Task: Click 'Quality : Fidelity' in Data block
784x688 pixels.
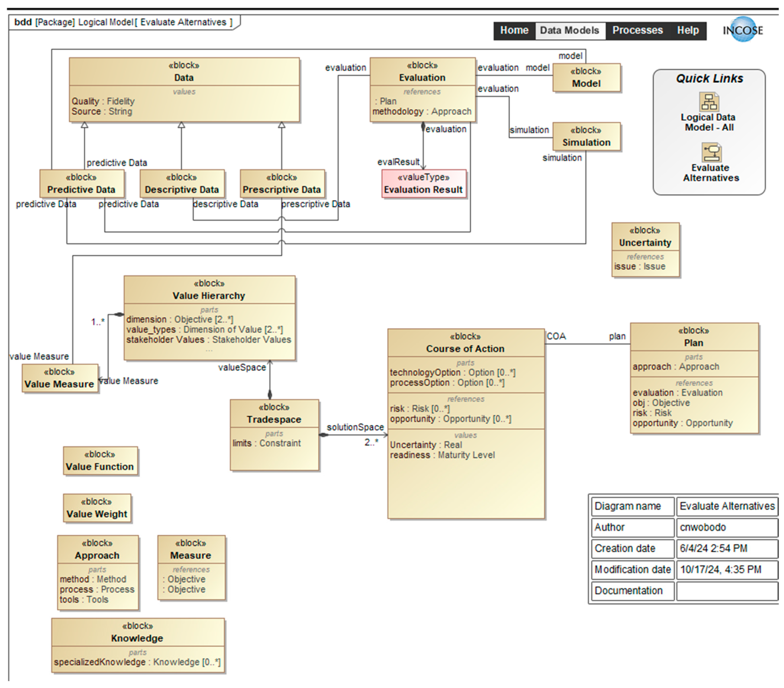Action: coord(103,101)
